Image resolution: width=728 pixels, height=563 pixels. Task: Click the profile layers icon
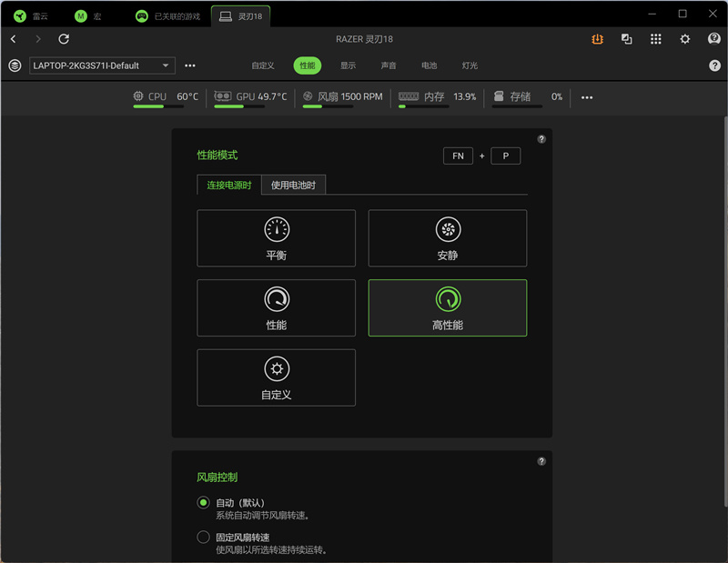[15, 65]
